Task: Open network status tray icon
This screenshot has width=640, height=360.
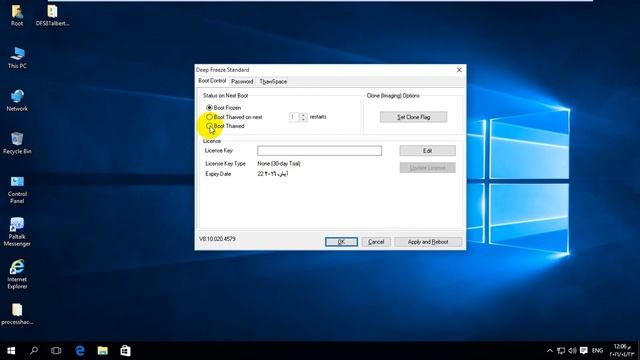Action: tap(561, 351)
